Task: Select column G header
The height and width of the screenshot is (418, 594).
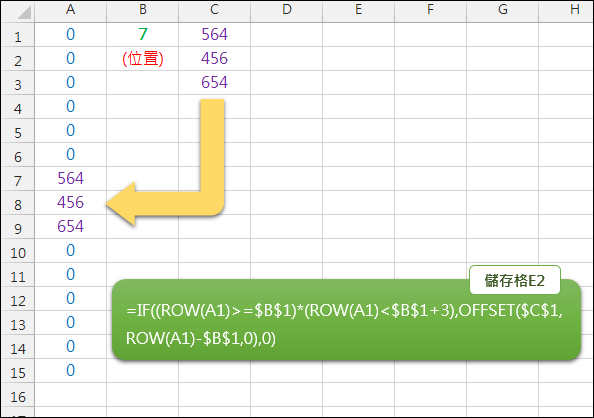Action: click(x=502, y=11)
